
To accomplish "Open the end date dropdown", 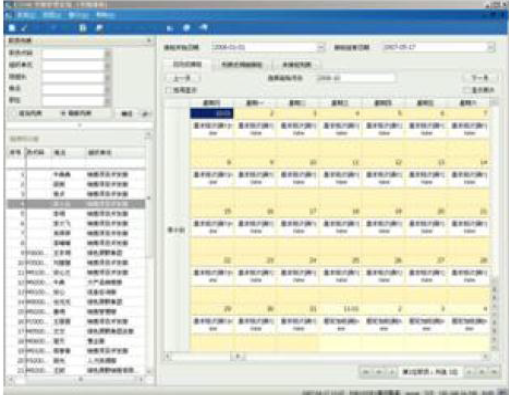I will click(x=491, y=47).
